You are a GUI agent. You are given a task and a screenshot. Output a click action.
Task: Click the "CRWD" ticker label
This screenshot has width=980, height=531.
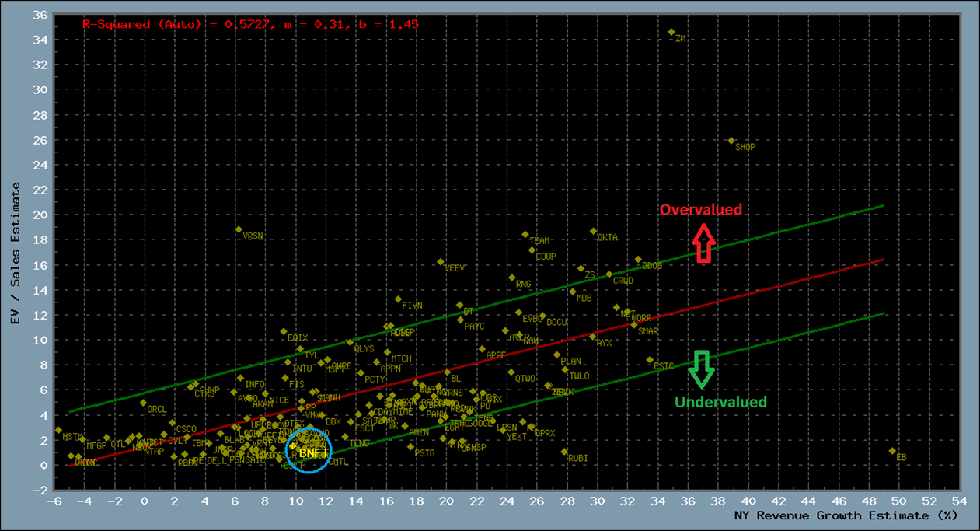[623, 281]
